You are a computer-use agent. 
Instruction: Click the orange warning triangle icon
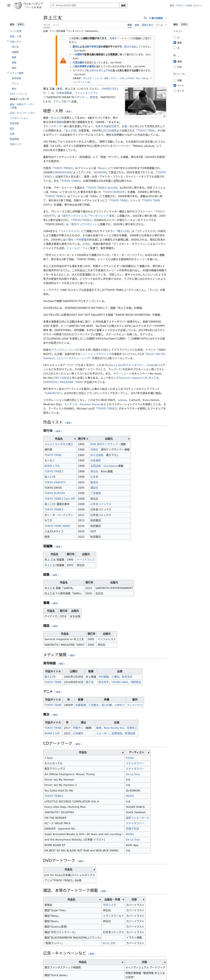point(63,60)
